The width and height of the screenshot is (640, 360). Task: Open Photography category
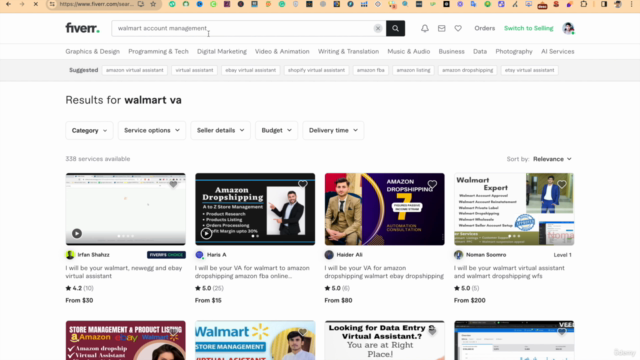(514, 51)
